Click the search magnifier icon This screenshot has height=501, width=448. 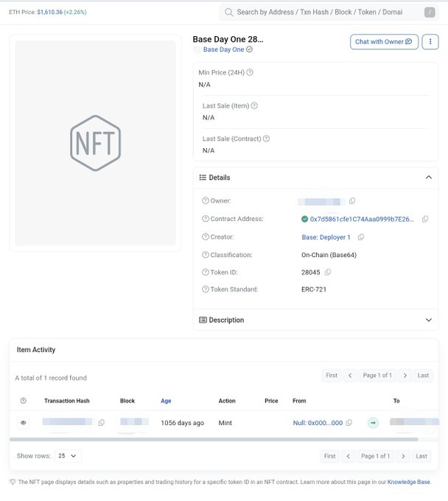[x=228, y=12]
